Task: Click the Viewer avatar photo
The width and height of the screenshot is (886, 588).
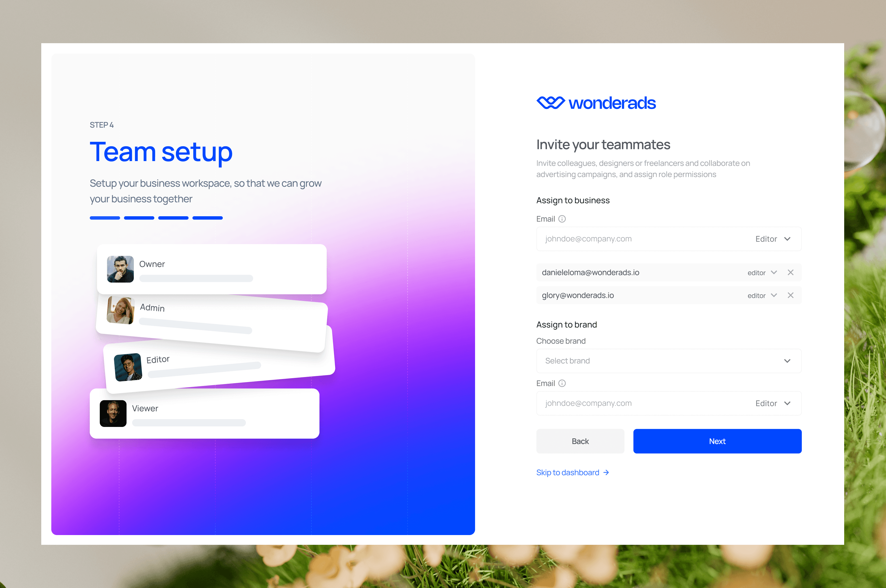Action: point(113,414)
